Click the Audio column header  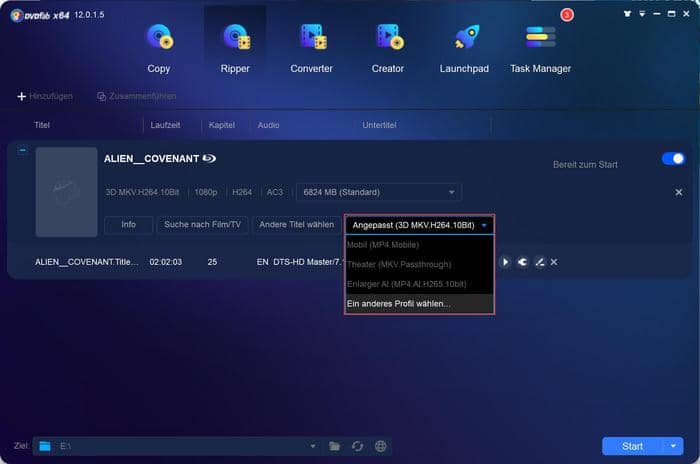(268, 125)
